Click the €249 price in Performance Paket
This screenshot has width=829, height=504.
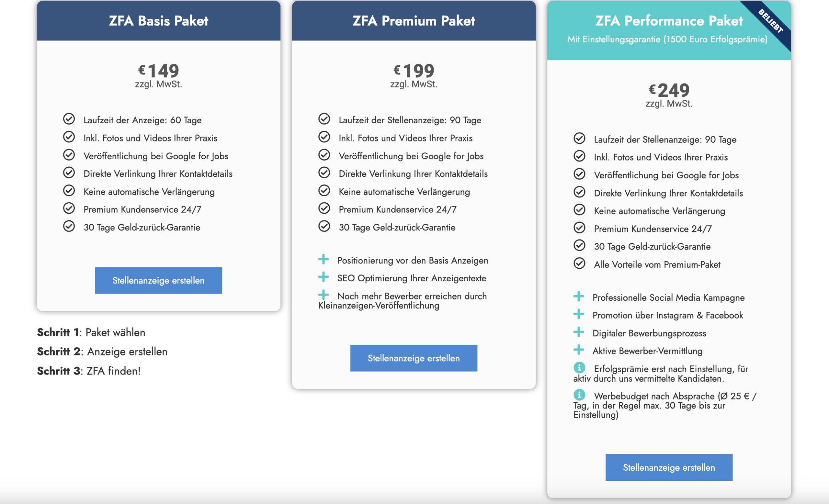669,90
